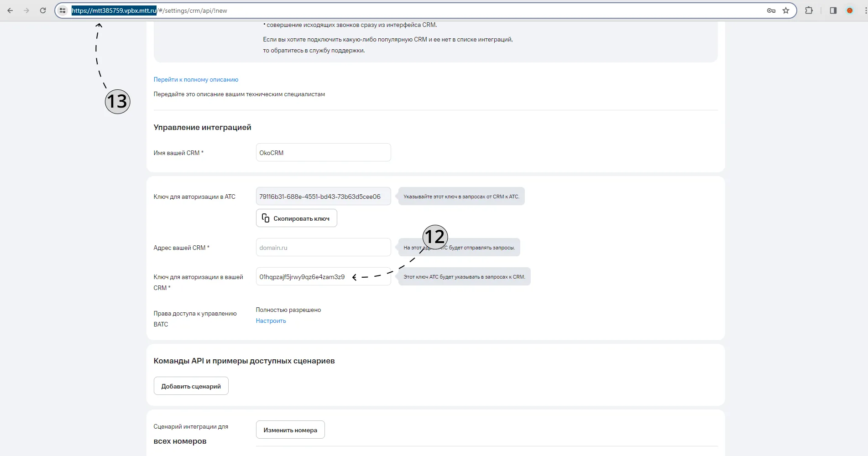
Task: Open browser profile avatar
Action: tap(850, 10)
